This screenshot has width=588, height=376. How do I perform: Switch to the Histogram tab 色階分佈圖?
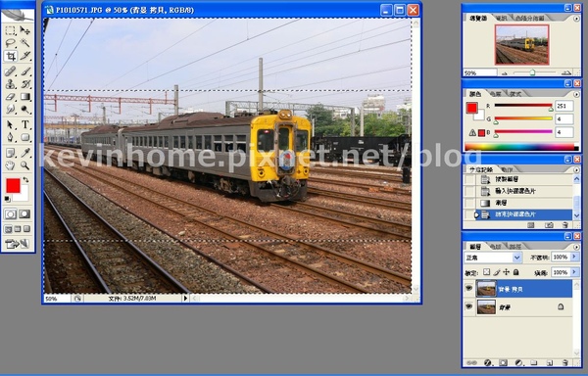coord(529,18)
